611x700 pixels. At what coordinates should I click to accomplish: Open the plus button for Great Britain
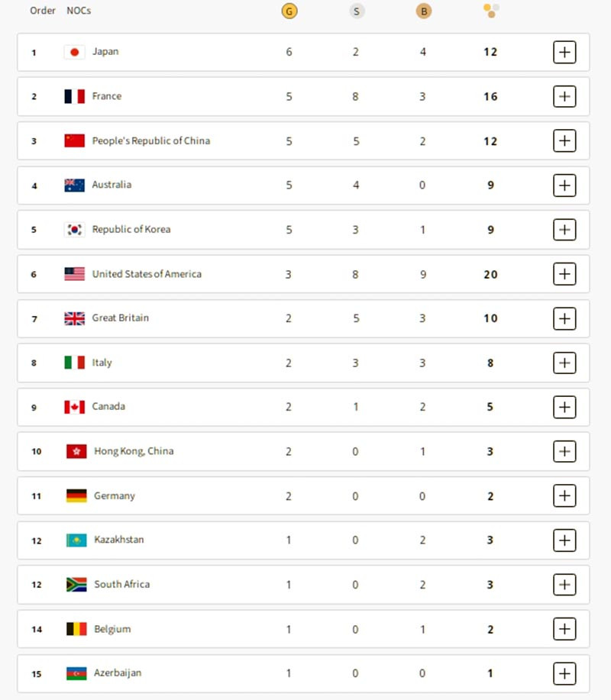coord(564,318)
